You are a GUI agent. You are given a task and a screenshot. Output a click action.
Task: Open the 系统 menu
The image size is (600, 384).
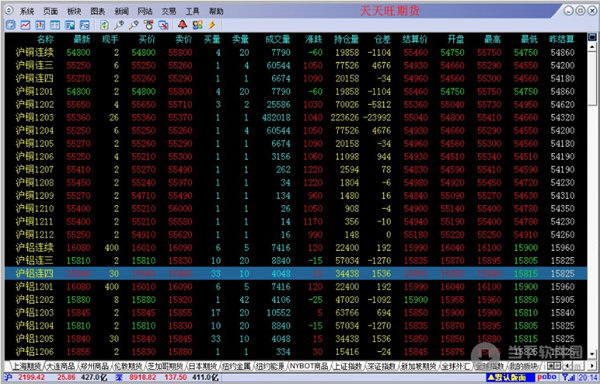click(x=27, y=11)
